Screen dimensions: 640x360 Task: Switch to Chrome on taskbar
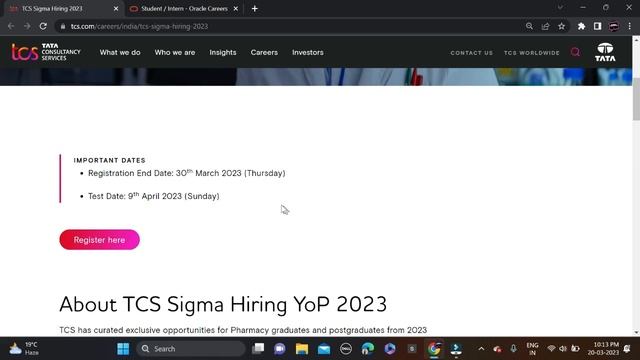434,349
